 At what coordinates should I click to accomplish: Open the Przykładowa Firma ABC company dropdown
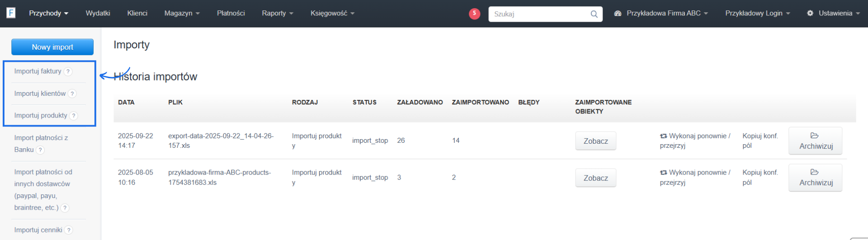(661, 13)
